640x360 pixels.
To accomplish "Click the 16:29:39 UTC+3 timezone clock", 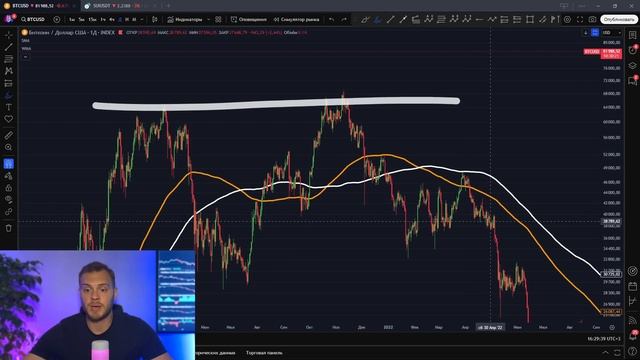I will (604, 339).
